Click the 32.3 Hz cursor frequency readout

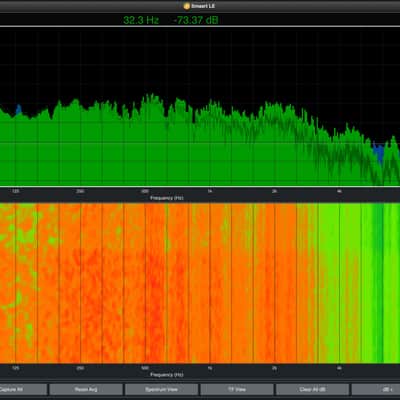click(141, 20)
